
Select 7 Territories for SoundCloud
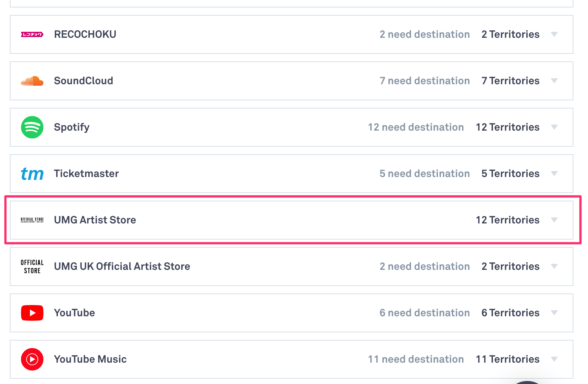[510, 81]
